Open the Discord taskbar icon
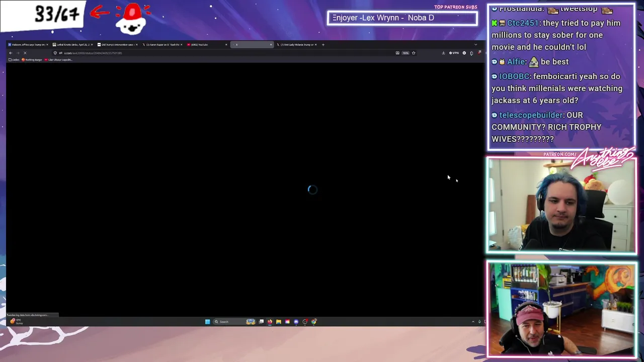The width and height of the screenshot is (644, 362). [x=296, y=322]
